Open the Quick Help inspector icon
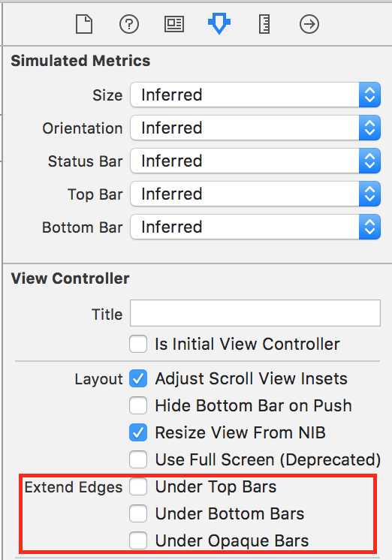Viewport: 392px width, 560px height. pyautogui.click(x=129, y=24)
